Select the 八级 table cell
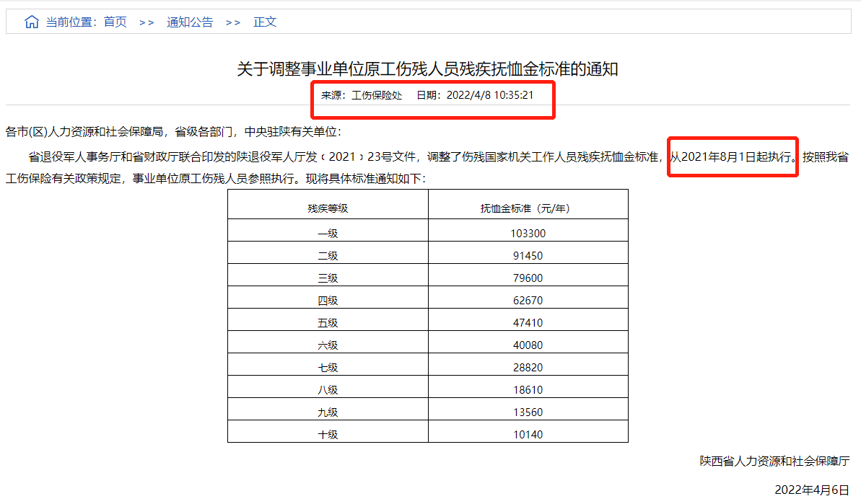 coord(328,387)
